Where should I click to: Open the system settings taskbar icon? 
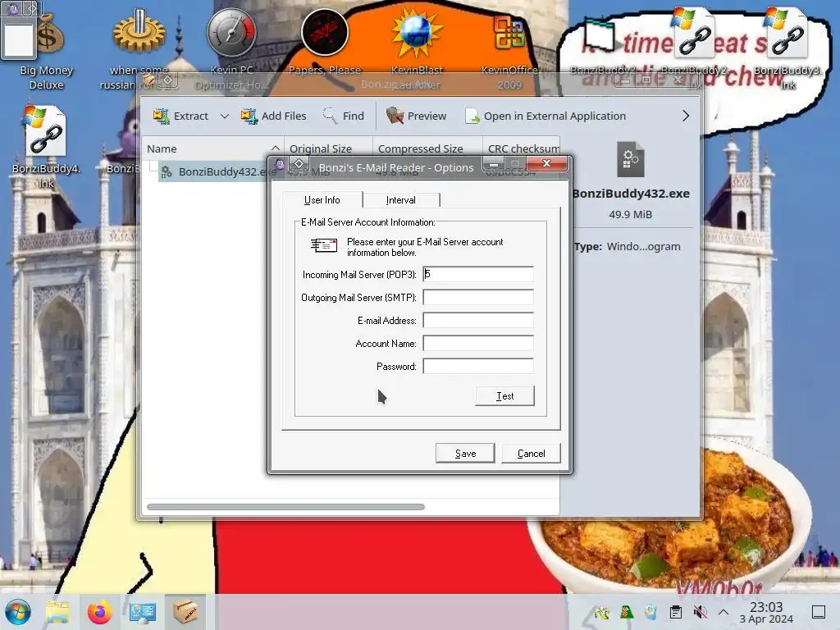pos(143,612)
